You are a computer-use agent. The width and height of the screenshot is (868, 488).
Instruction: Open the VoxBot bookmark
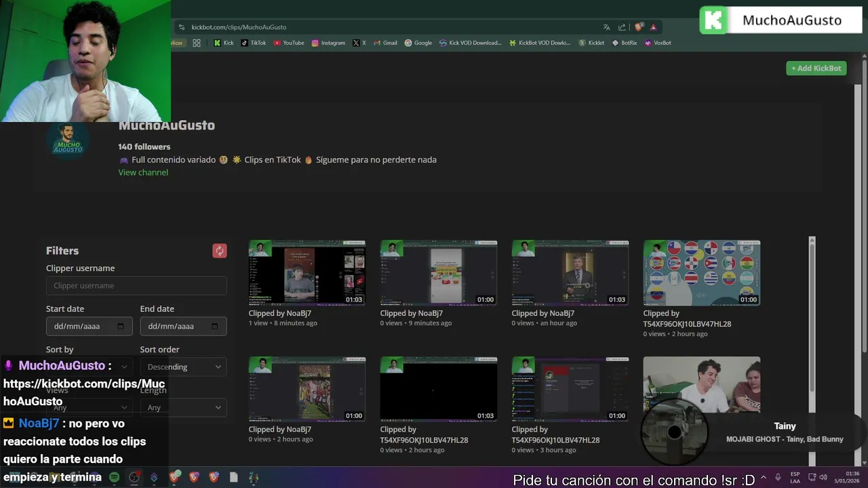click(x=658, y=43)
